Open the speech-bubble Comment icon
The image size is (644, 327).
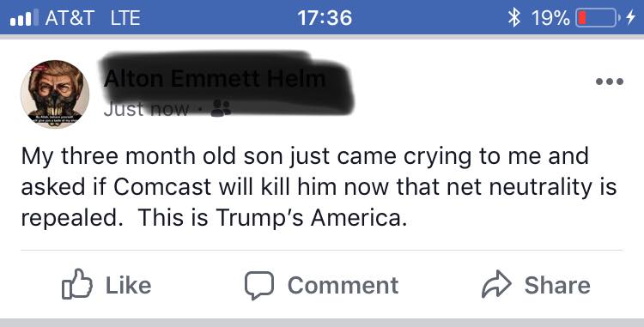tap(259, 285)
